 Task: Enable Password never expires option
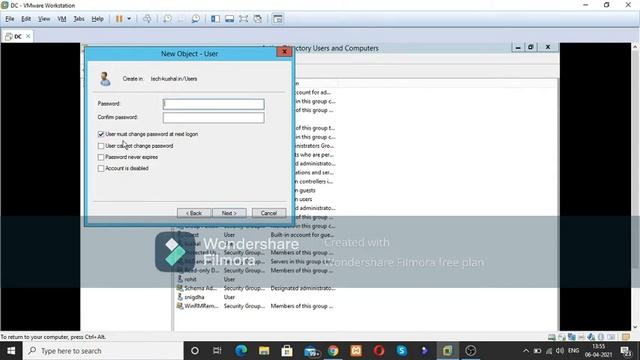[101, 157]
